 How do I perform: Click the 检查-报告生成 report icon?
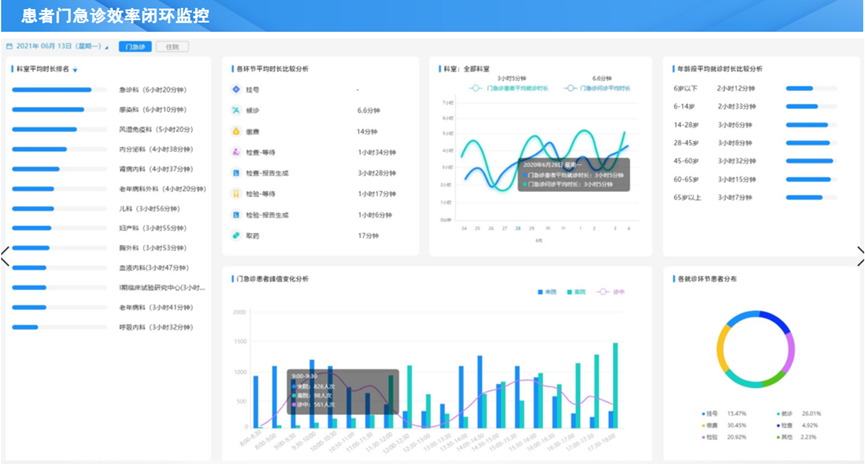point(234,173)
